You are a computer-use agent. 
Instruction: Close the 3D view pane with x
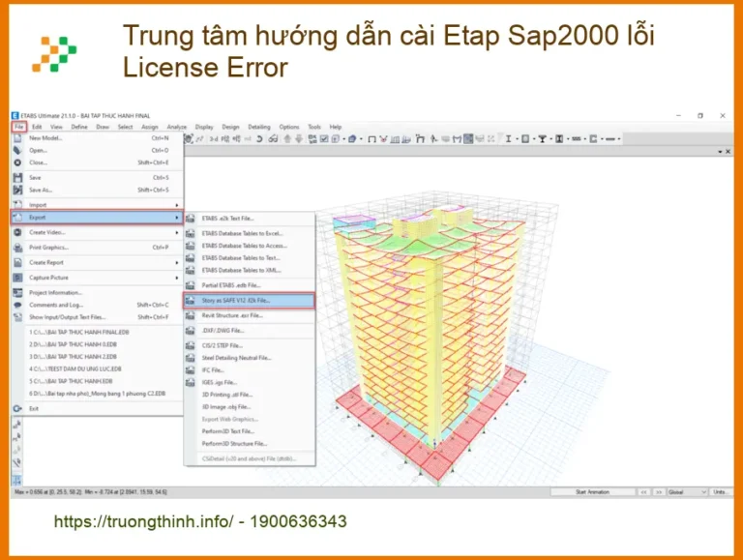[x=728, y=152]
